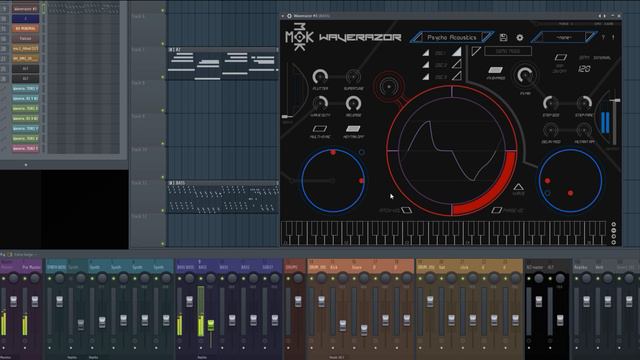Click the small left triangle beside OSC 1
The width and height of the screenshot is (640, 360).
(426, 53)
